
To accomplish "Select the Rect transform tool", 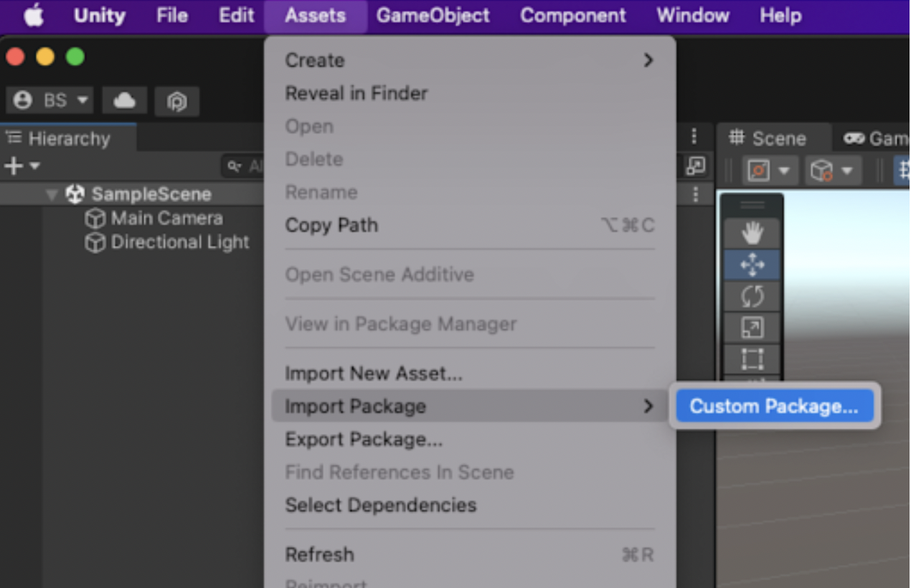I will 752,359.
